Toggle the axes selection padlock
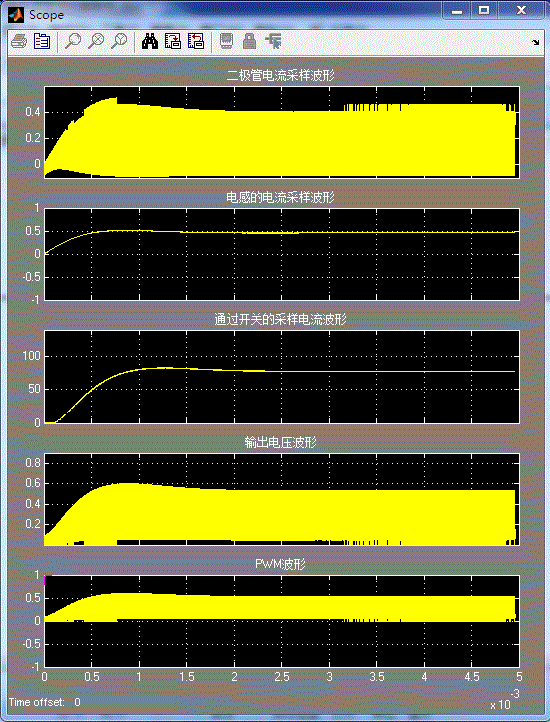This screenshot has width=550, height=722. pos(250,42)
